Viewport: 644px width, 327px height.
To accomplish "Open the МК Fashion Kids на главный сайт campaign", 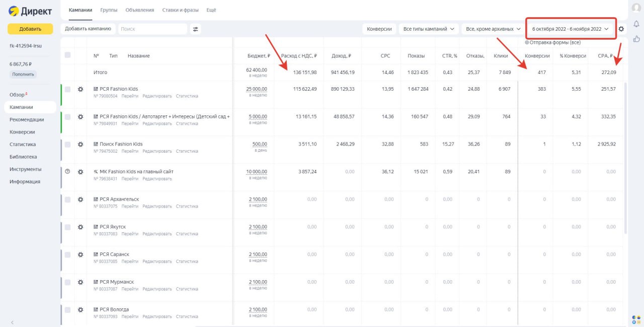I will tap(136, 172).
